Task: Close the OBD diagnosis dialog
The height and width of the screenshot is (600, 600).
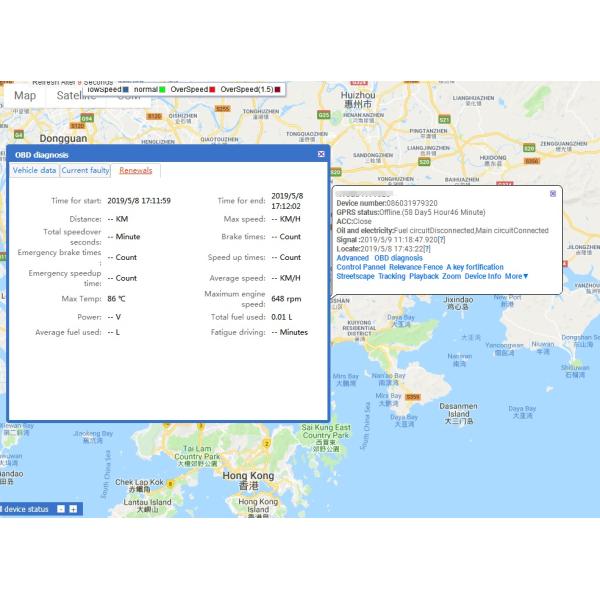Action: (x=321, y=154)
